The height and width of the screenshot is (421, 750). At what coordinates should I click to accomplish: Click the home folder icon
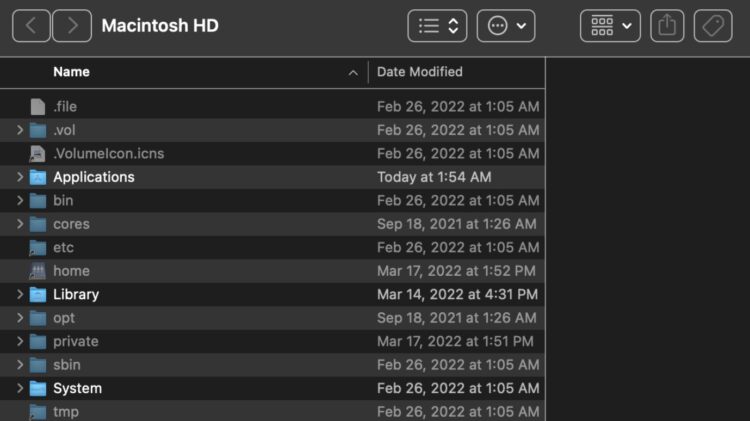38,271
